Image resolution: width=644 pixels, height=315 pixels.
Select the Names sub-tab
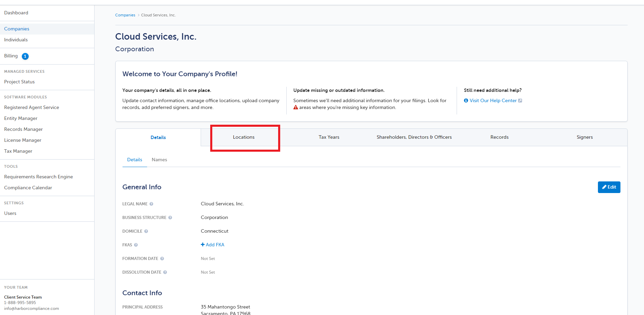(x=159, y=160)
